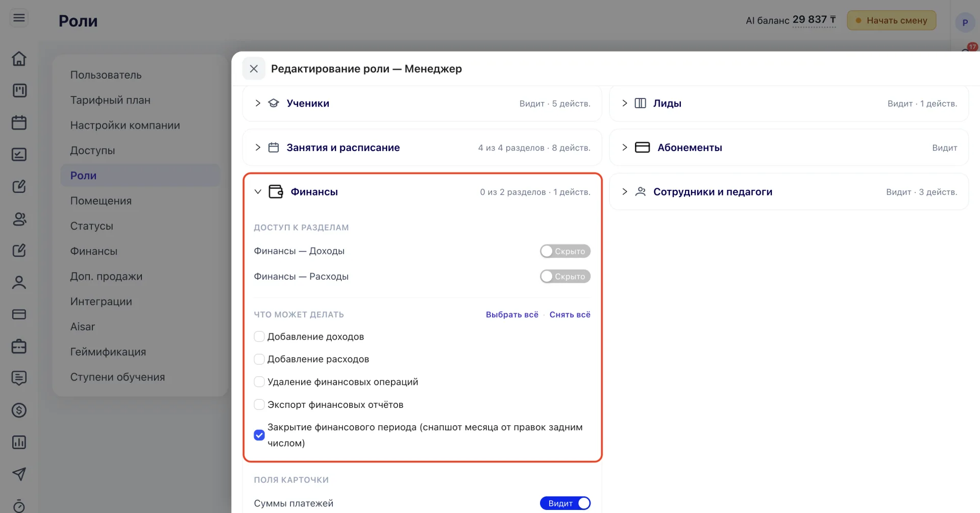Expand the Лиды section chevron
This screenshot has height=513, width=980.
click(x=624, y=103)
